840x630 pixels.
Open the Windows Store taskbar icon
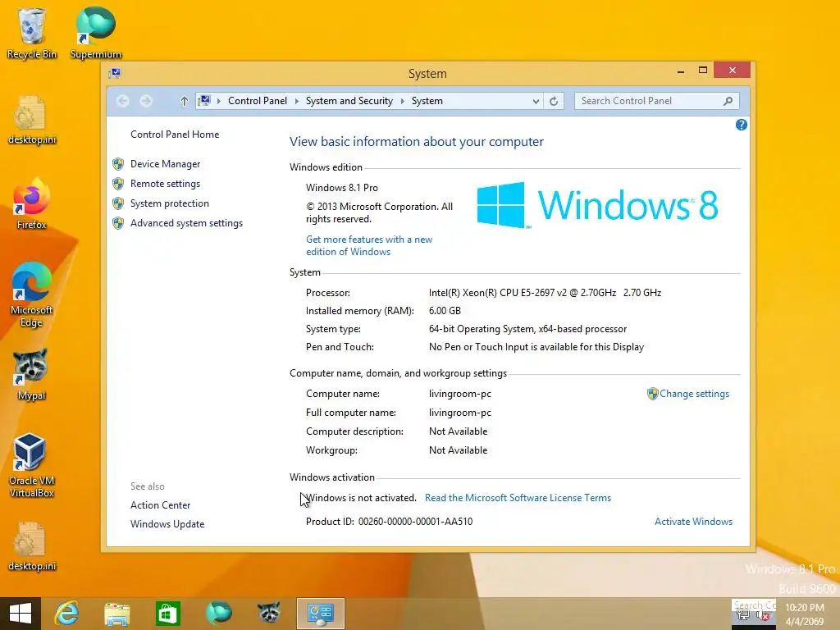(x=167, y=614)
